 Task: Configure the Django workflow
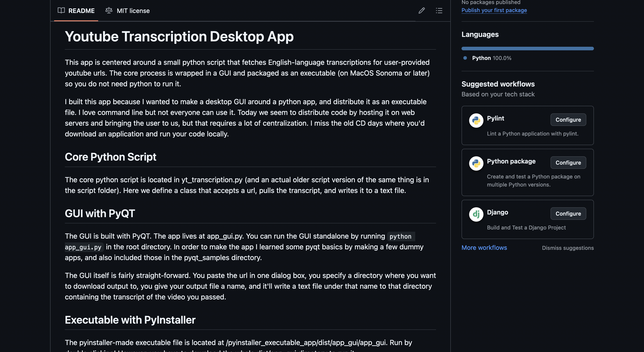(x=568, y=214)
